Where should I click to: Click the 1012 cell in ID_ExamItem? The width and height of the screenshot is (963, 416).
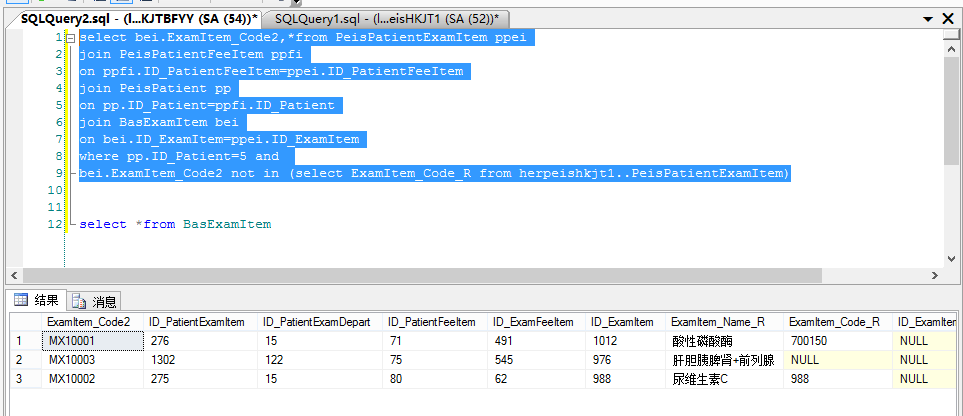pos(625,340)
